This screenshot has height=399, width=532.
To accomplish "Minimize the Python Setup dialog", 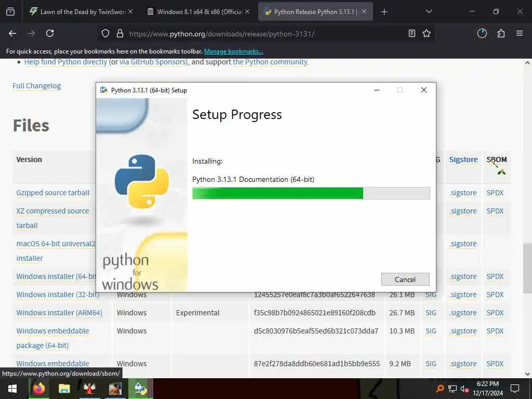I will click(377, 90).
